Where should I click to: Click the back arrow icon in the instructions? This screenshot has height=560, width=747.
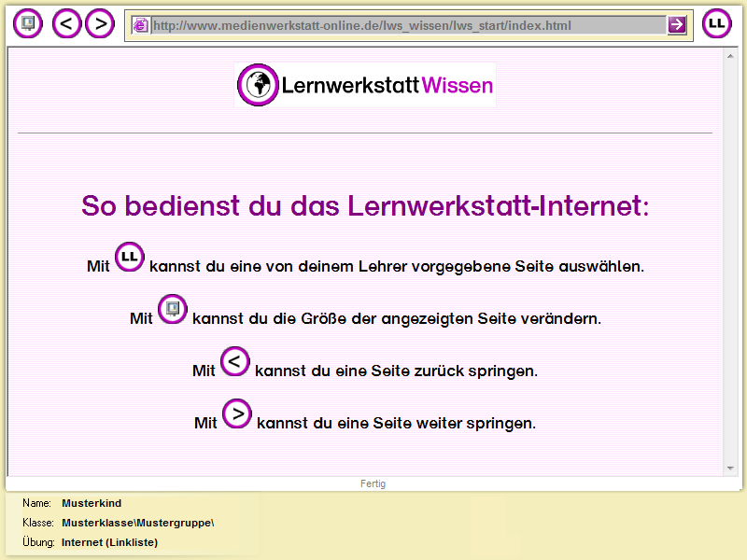tap(234, 361)
